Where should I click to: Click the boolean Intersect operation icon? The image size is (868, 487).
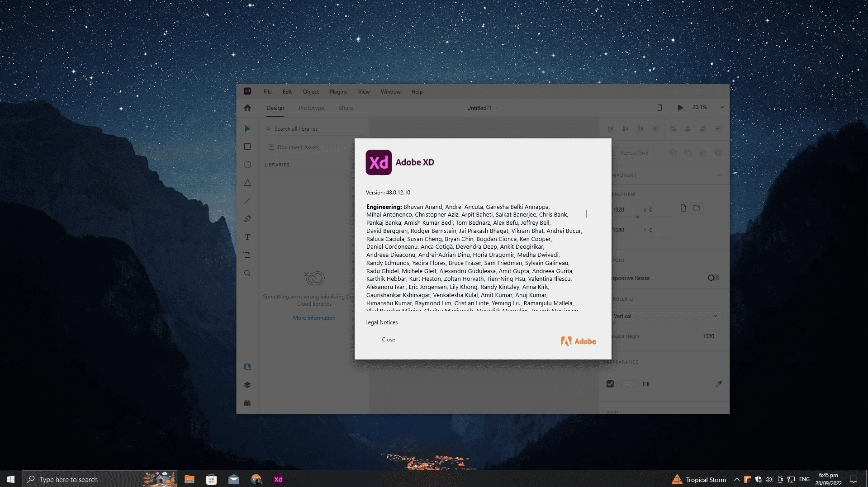click(x=703, y=153)
